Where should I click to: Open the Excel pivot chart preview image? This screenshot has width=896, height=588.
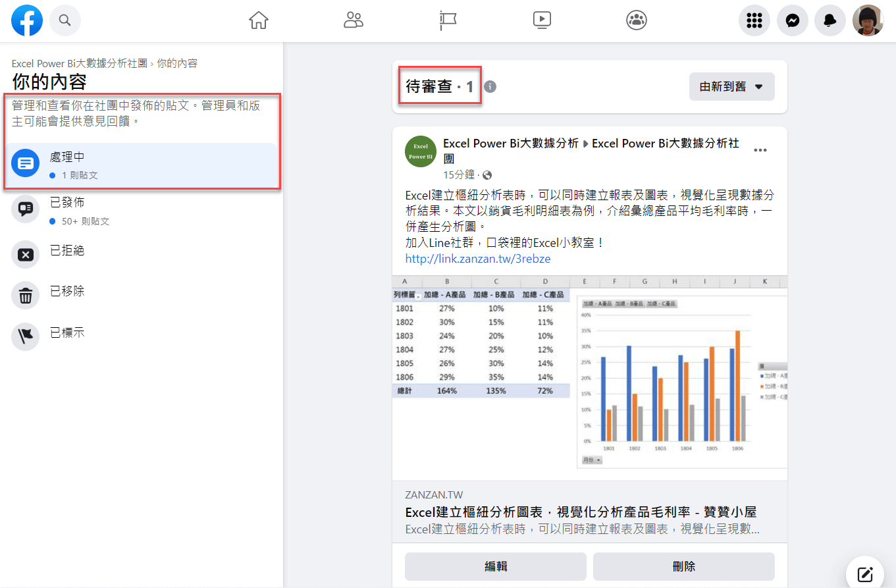[x=590, y=377]
